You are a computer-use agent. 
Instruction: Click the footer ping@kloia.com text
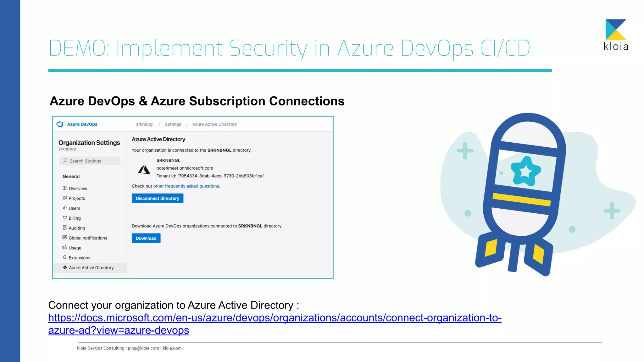tap(143, 348)
